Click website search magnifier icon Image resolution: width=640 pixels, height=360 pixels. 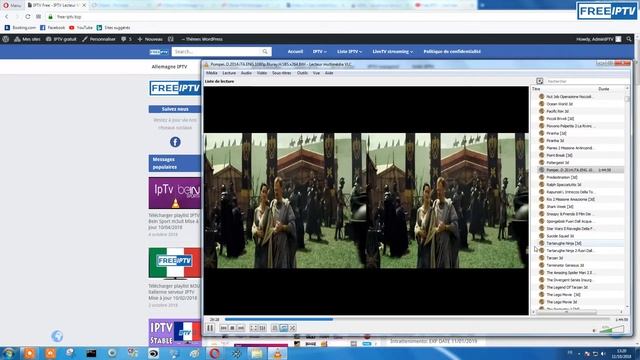(x=265, y=51)
